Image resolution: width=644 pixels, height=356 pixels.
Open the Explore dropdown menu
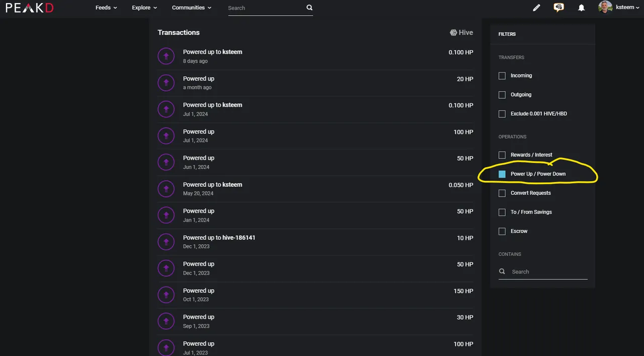tap(144, 8)
